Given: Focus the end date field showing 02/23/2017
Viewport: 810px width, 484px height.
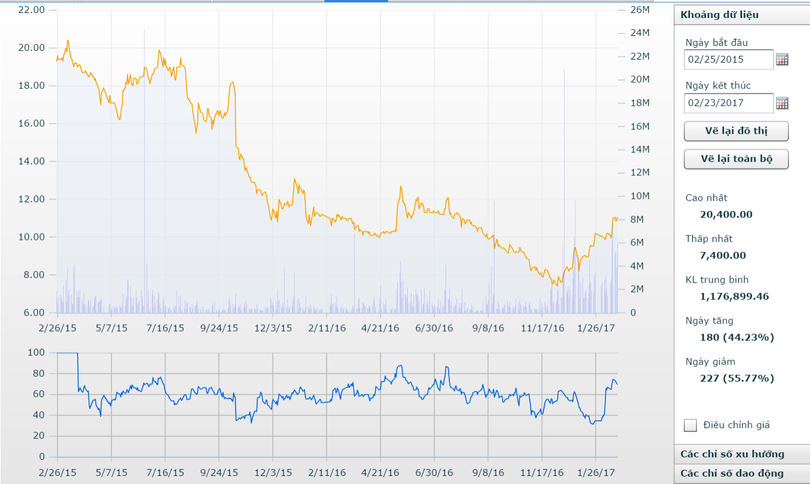Looking at the screenshot, I should (x=729, y=103).
